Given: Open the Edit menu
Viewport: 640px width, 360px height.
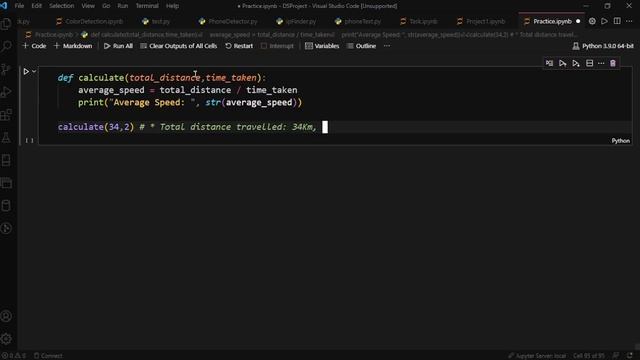Looking at the screenshot, I should [x=36, y=6].
